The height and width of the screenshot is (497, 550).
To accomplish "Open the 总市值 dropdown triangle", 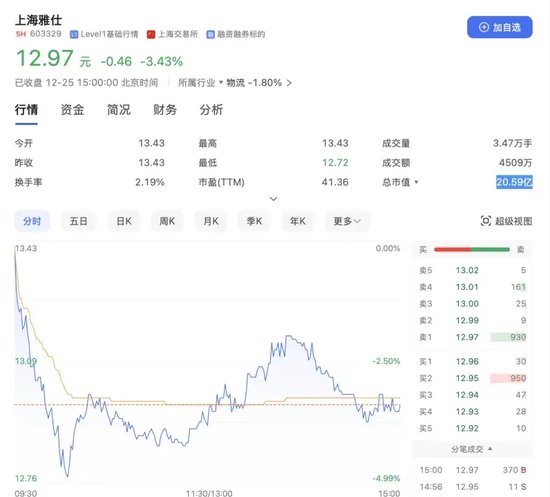I will pos(416,182).
